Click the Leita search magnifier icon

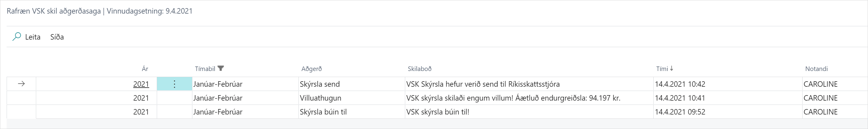(x=17, y=37)
